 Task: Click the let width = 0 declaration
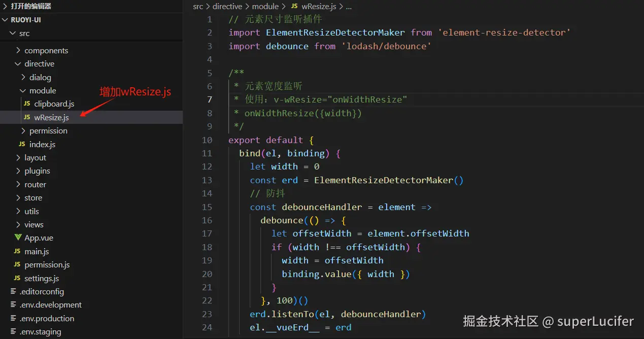coord(284,166)
